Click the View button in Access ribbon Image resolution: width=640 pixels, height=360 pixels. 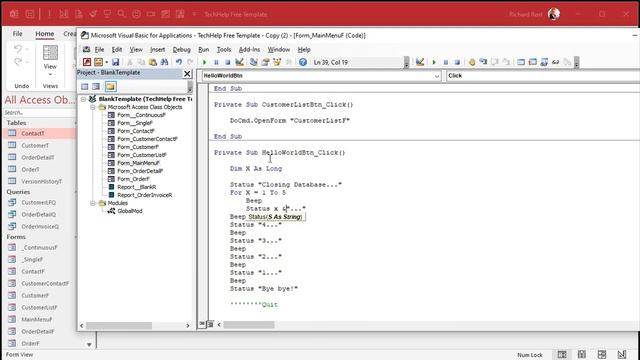point(50,60)
